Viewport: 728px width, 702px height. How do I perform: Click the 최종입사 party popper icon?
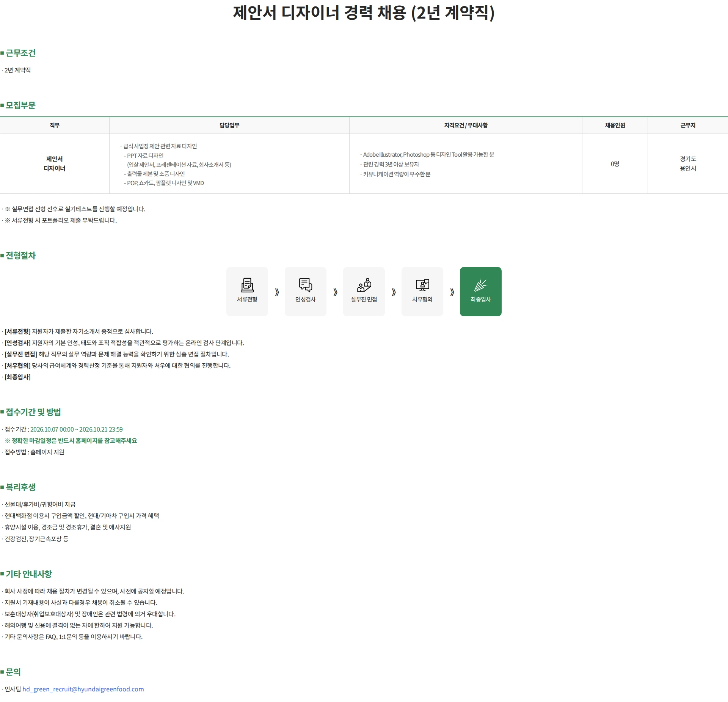click(x=481, y=285)
